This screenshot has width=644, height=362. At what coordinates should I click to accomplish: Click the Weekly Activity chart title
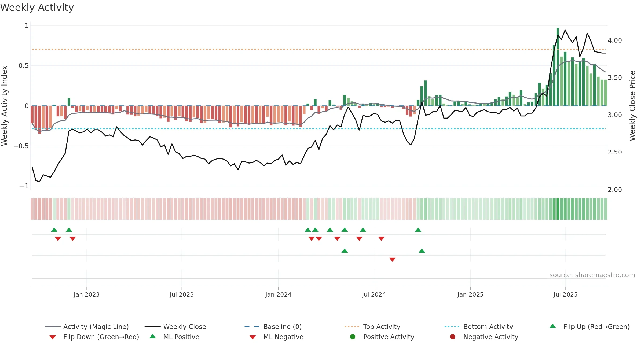37,8
